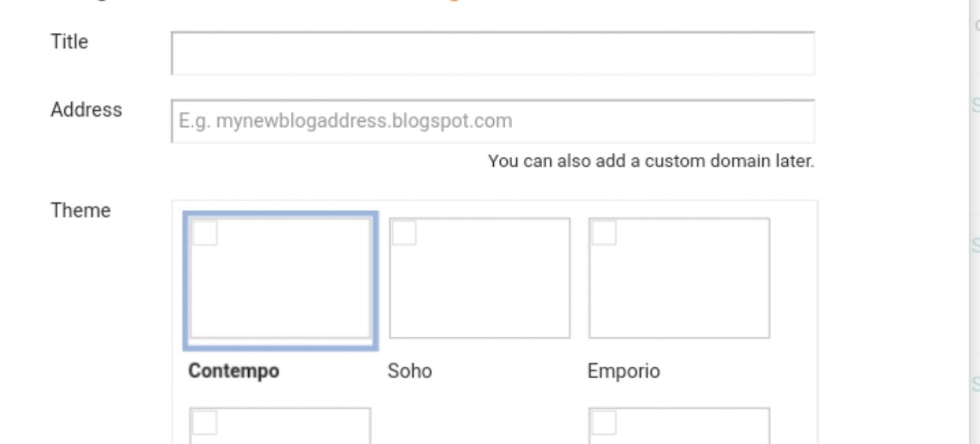This screenshot has width=980, height=444.
Task: Click the Title text input field
Action: (x=493, y=53)
